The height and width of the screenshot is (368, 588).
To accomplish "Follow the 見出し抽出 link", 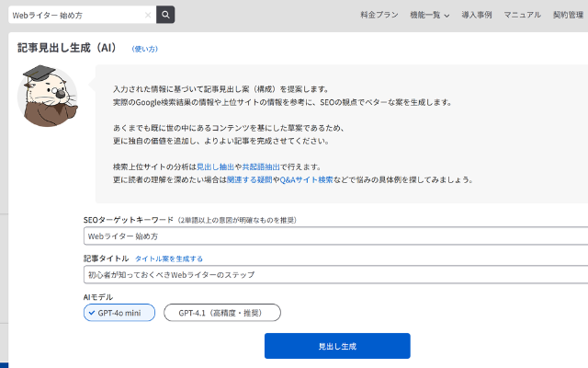I will click(215, 167).
